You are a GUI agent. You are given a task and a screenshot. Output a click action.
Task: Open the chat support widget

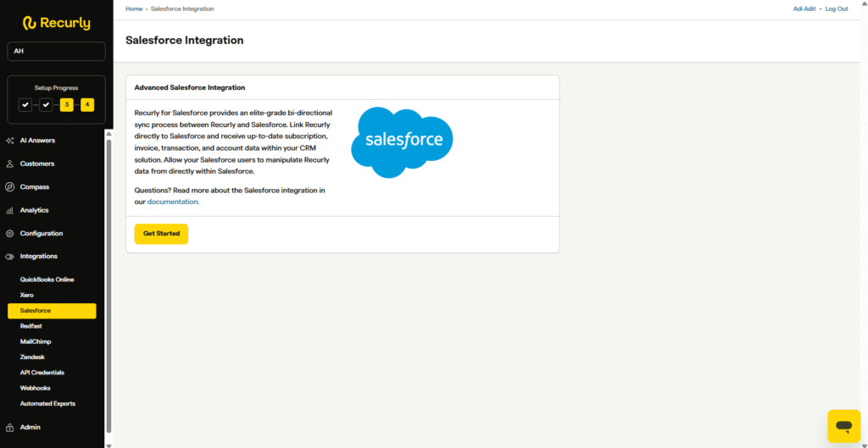click(843, 426)
